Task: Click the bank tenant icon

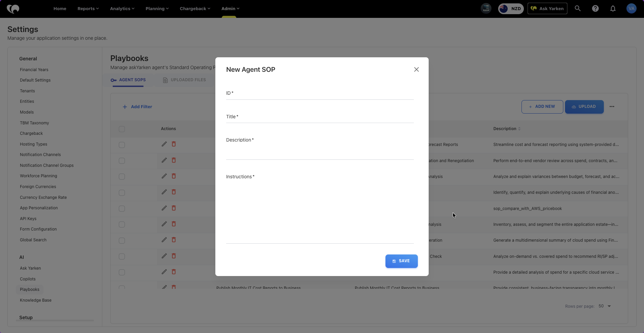Action: (x=486, y=8)
